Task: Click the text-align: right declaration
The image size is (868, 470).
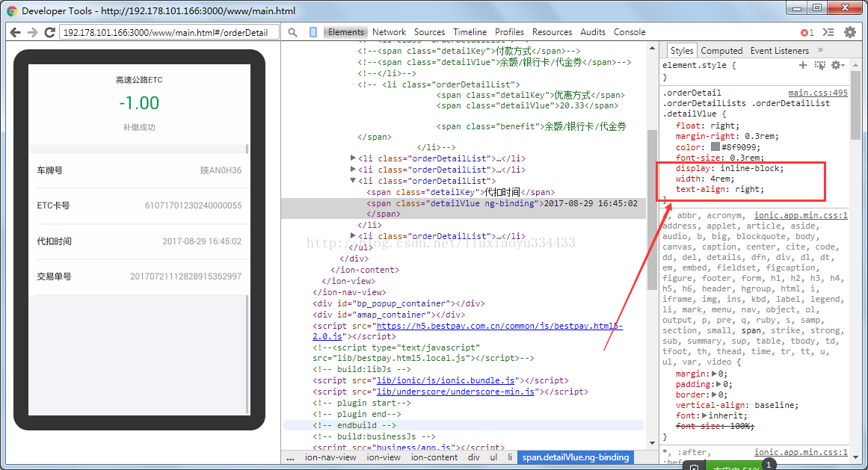Action: point(720,189)
